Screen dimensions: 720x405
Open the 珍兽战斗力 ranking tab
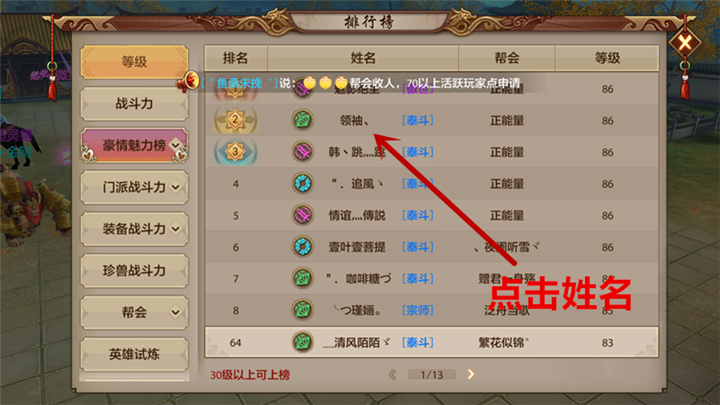tap(134, 270)
